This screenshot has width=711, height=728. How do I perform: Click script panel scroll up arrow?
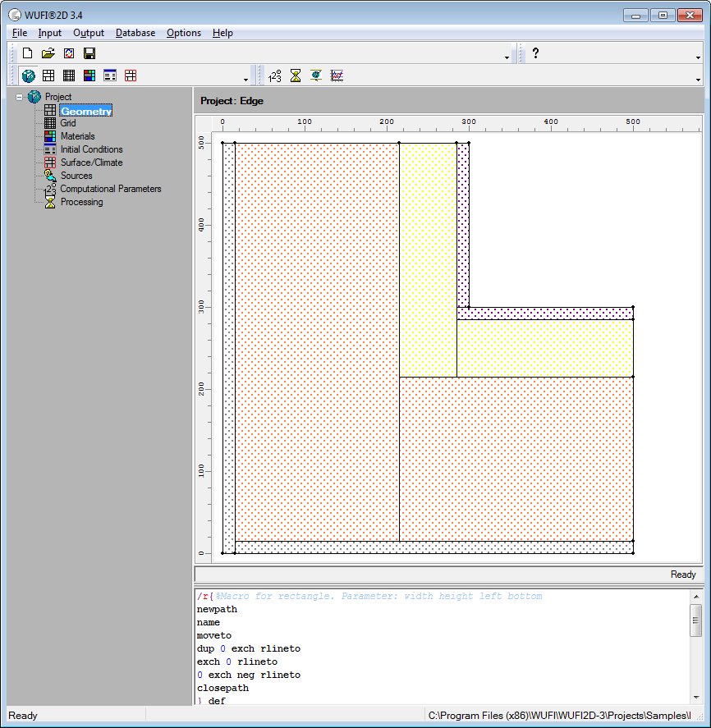pyautogui.click(x=695, y=597)
